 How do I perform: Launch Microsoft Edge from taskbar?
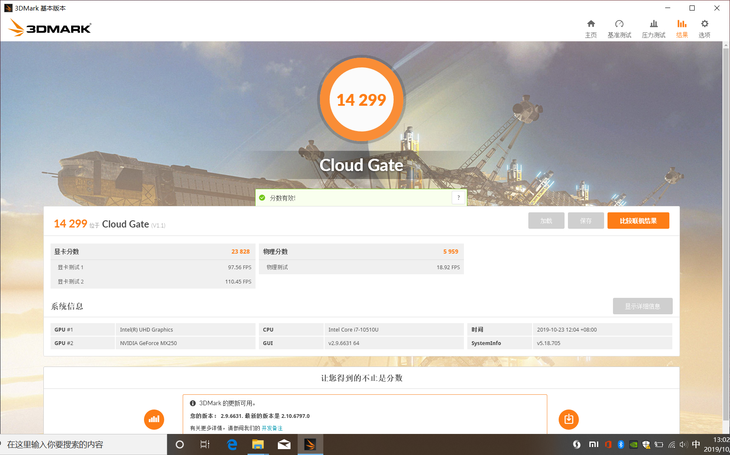coord(232,444)
